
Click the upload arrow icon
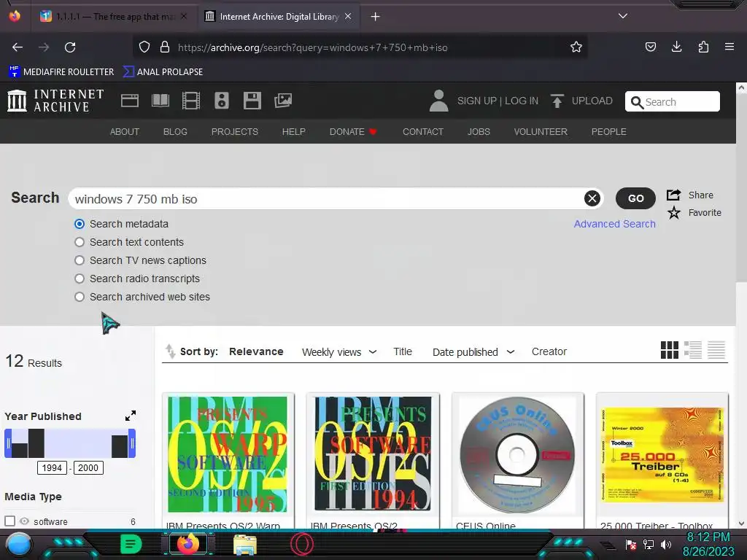pos(557,101)
